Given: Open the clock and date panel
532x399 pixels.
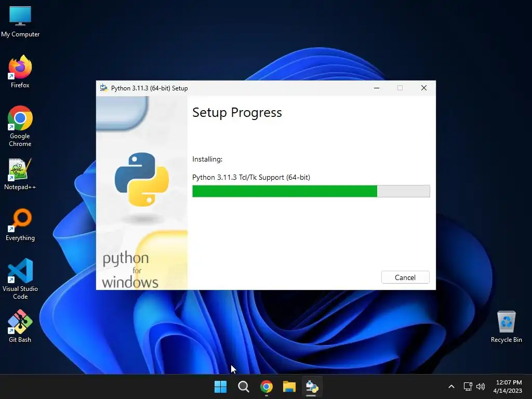Looking at the screenshot, I should pos(508,387).
